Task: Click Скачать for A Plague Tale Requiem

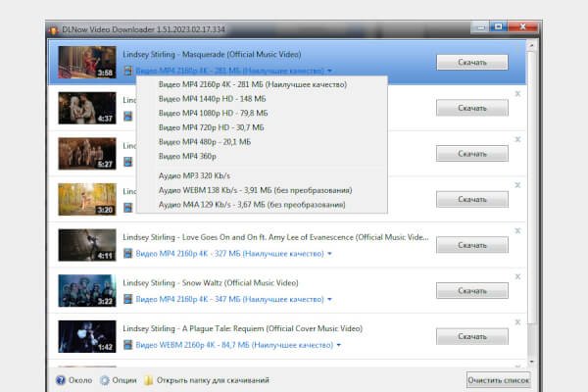Action: click(x=472, y=336)
